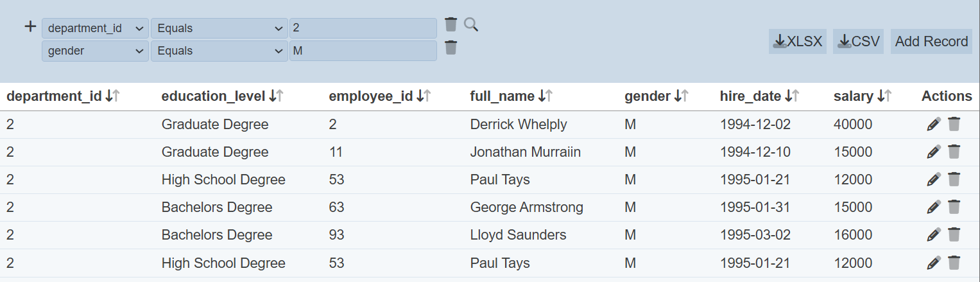Image resolution: width=980 pixels, height=282 pixels.
Task: Run the search with the magnifier icon
Action: click(471, 25)
